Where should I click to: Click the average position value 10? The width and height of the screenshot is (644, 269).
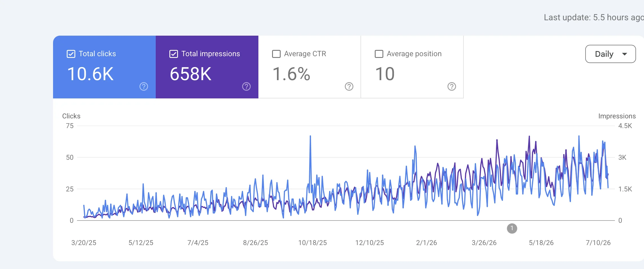point(385,74)
